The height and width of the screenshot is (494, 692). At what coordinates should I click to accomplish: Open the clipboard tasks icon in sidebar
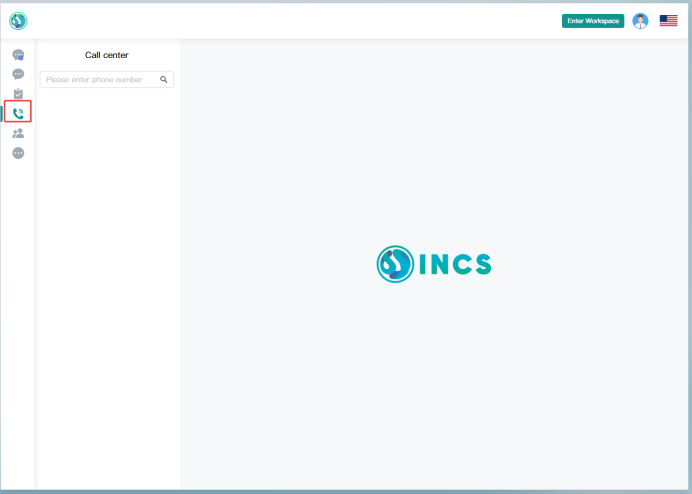pyautogui.click(x=18, y=93)
